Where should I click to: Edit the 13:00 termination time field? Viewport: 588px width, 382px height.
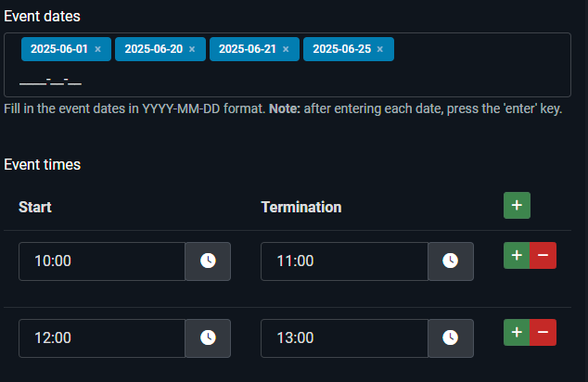tap(344, 338)
